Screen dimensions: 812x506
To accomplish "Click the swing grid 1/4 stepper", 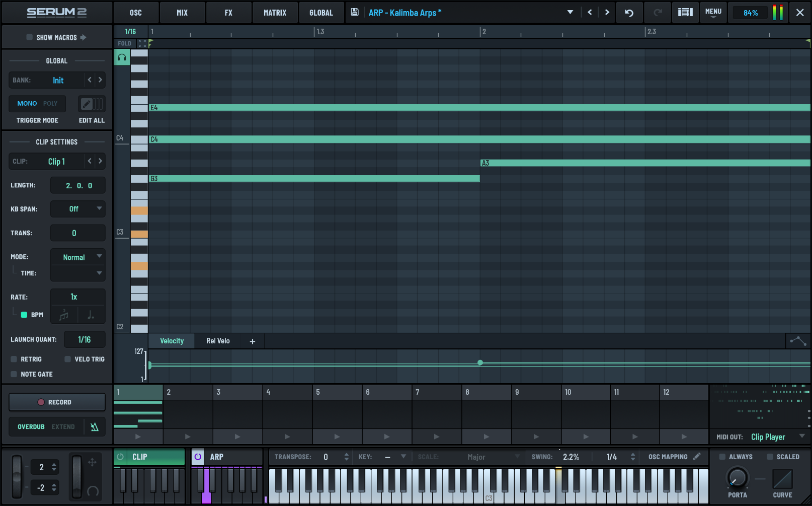I will (633, 457).
